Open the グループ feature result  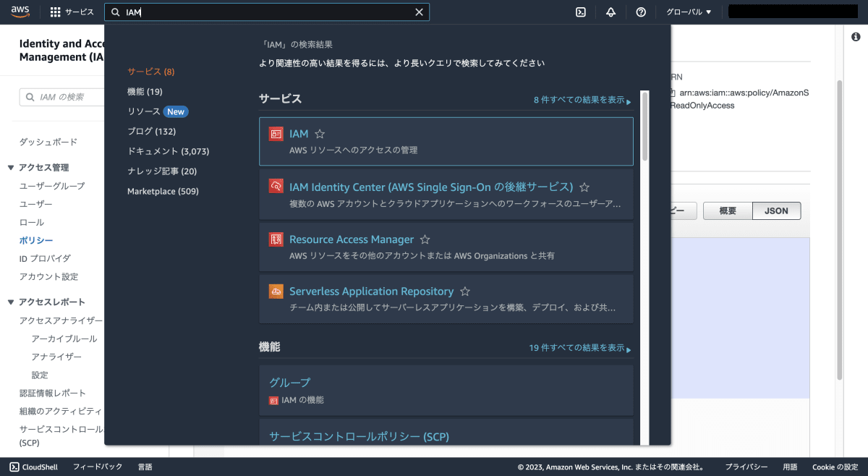point(446,390)
